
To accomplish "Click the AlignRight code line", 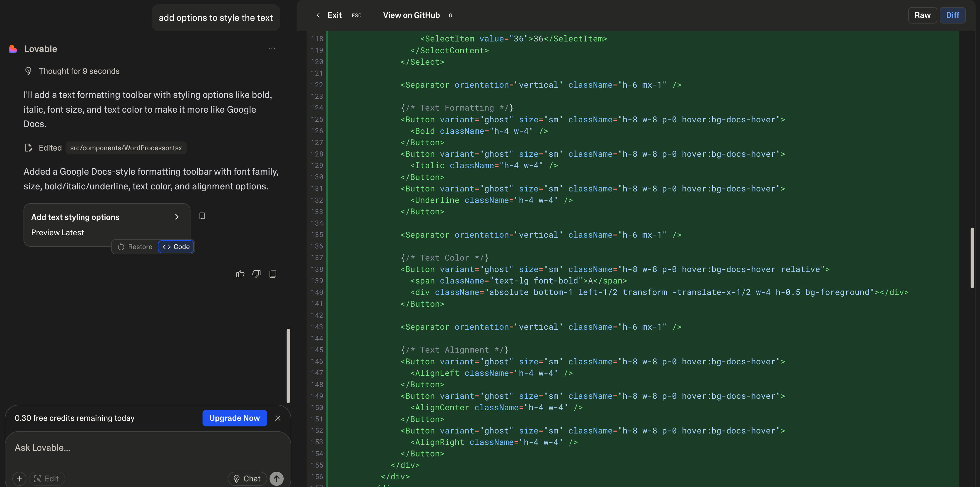I will (494, 442).
